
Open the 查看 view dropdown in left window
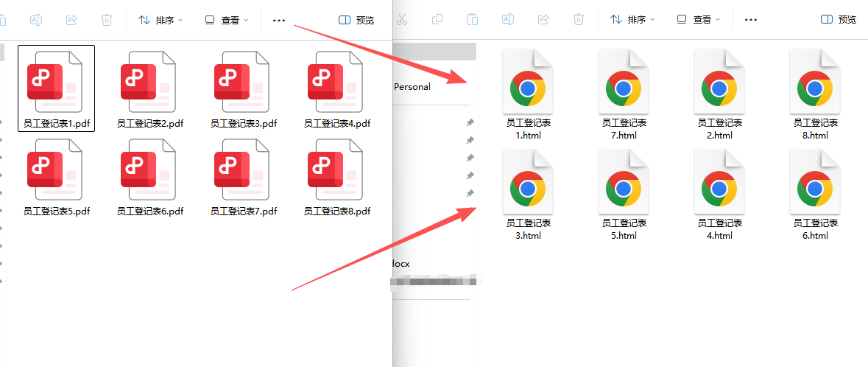(227, 20)
